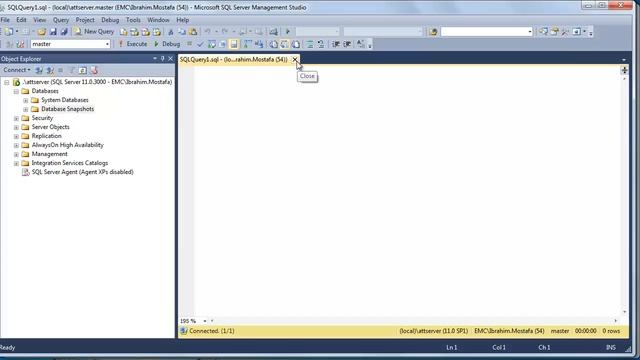Click the Uncomment selected lines icon
Screen dimensions: 640x360
click(321, 44)
